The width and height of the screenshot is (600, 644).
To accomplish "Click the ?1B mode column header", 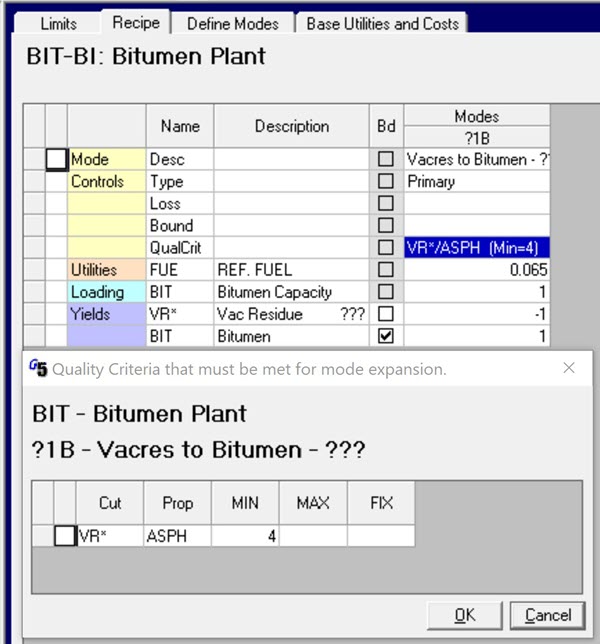I will [x=476, y=138].
